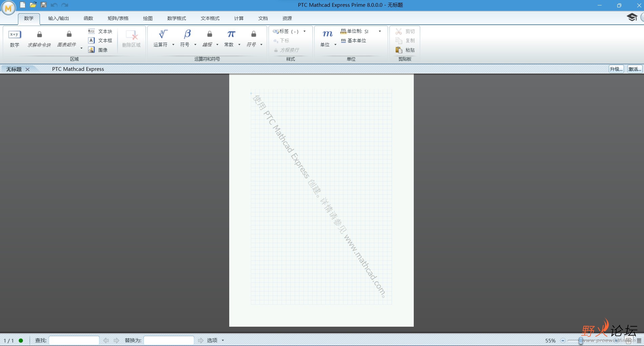The image size is (644, 346).
Task: Switch to the 函数 ribbon tab
Action: [x=88, y=18]
